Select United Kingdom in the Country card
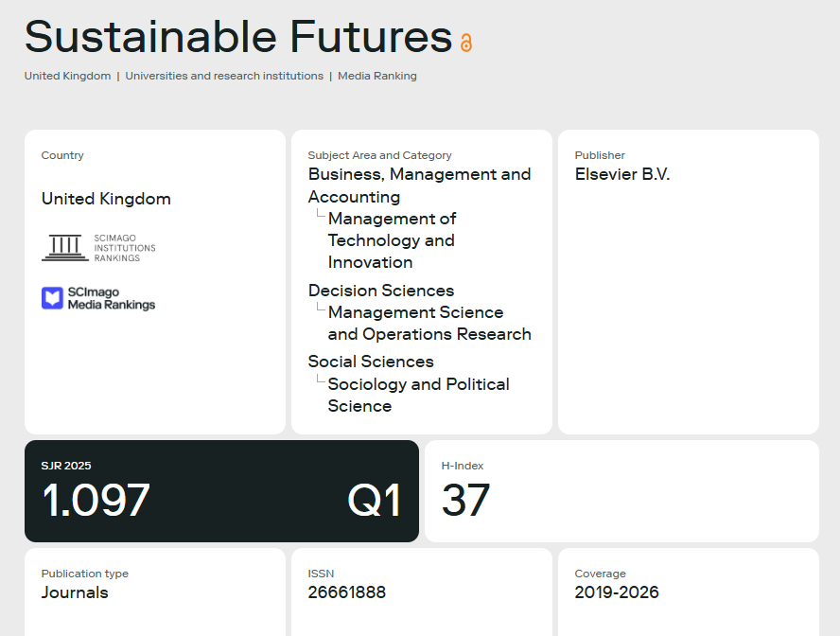 (106, 199)
